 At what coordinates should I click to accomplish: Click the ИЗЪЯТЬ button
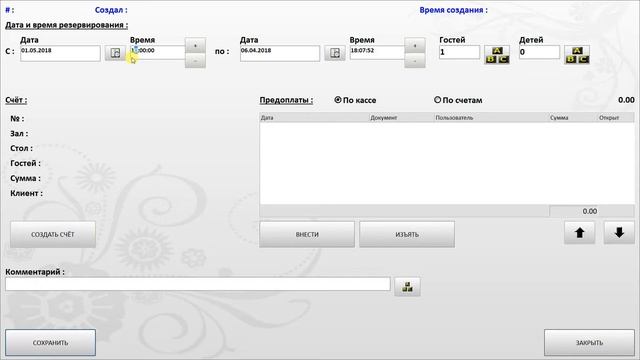[x=407, y=234]
